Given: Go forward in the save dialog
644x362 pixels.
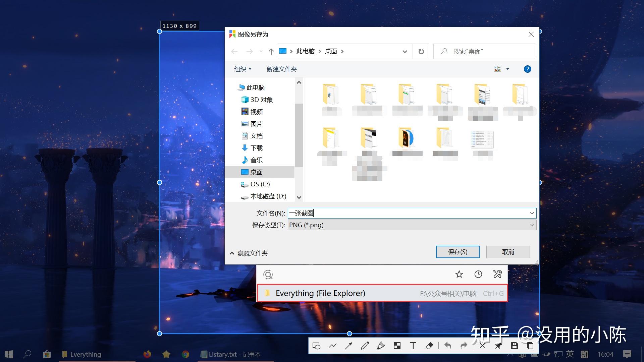Looking at the screenshot, I should pyautogui.click(x=249, y=51).
